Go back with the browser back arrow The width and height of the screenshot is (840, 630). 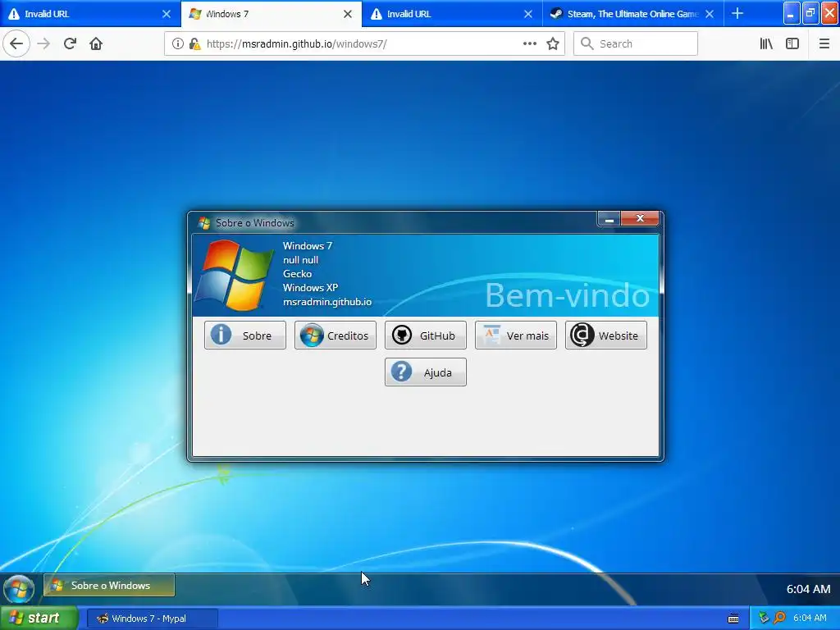(x=16, y=43)
